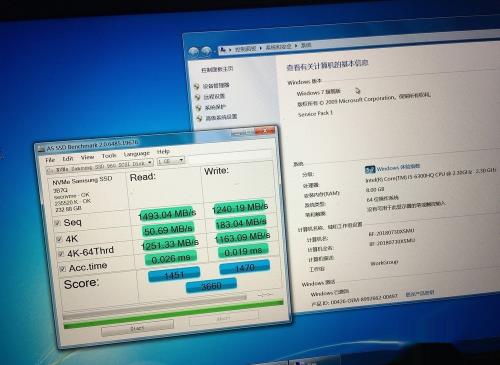The image size is (500, 365).
Task: Click the Windows Experience Index rating icon
Action: pos(370,170)
